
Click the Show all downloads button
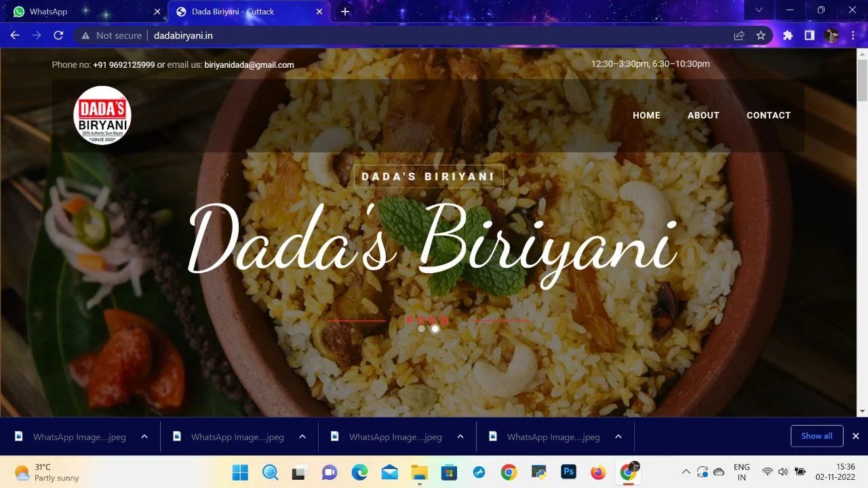point(816,436)
